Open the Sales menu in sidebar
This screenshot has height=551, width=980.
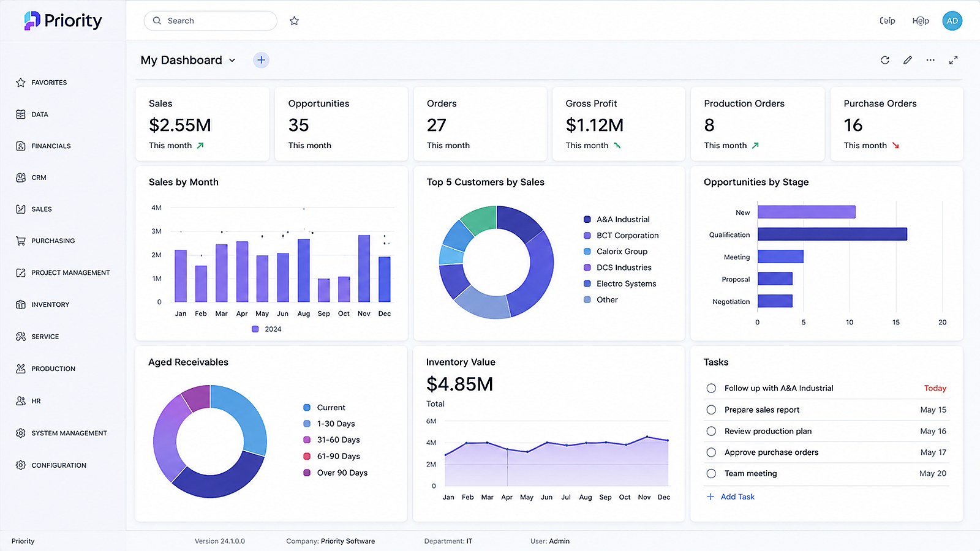coord(34,209)
